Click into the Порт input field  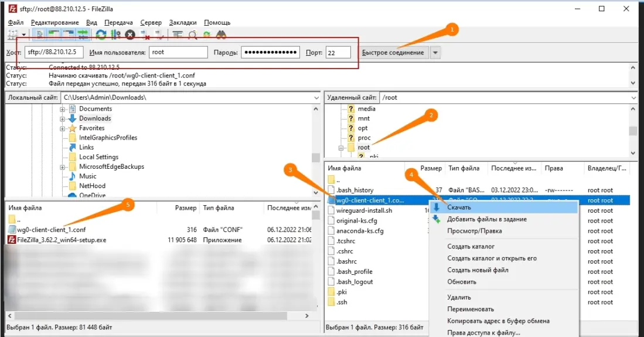pos(338,53)
